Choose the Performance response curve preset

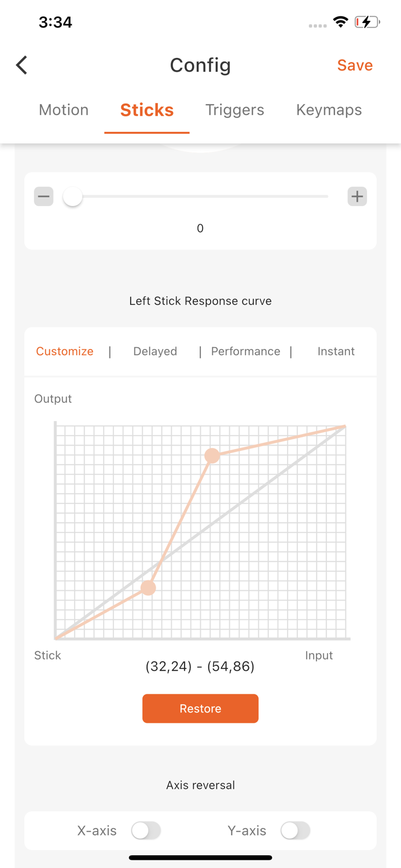point(245,351)
